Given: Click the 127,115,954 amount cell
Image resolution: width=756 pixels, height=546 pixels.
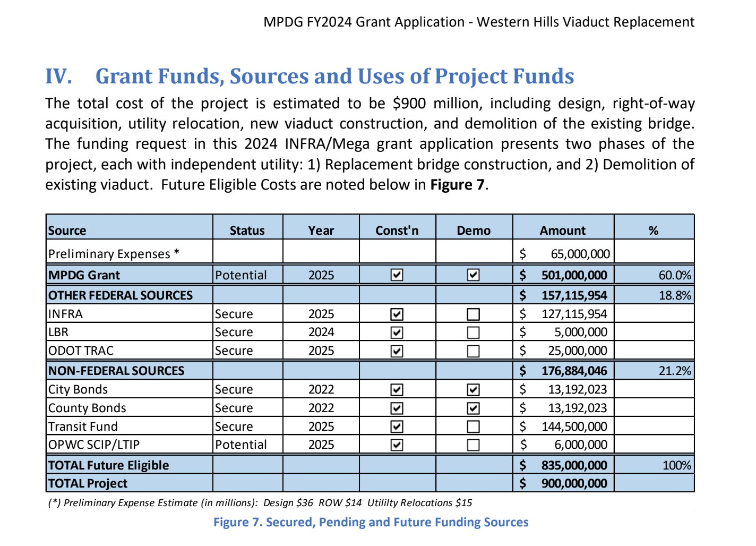Looking at the screenshot, I should 563,314.
